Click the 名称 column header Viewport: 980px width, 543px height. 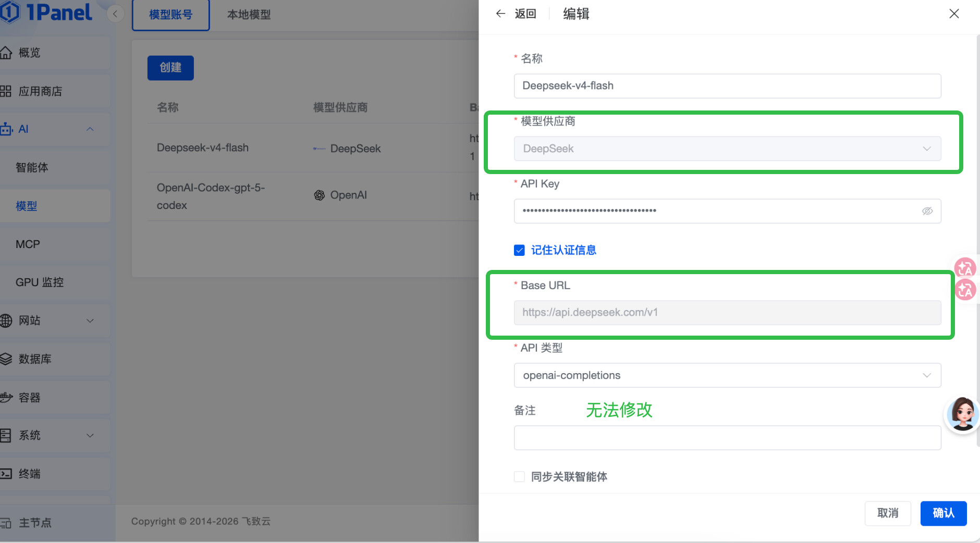[168, 107]
